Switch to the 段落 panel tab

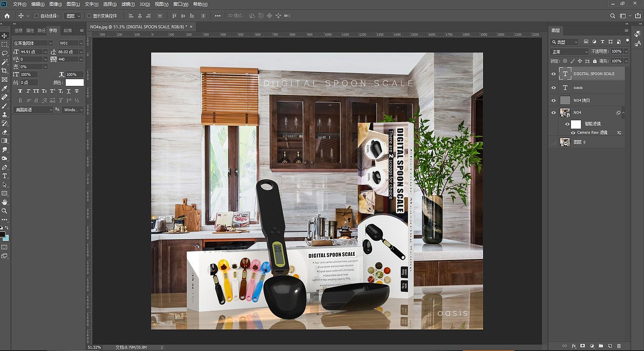(x=68, y=30)
